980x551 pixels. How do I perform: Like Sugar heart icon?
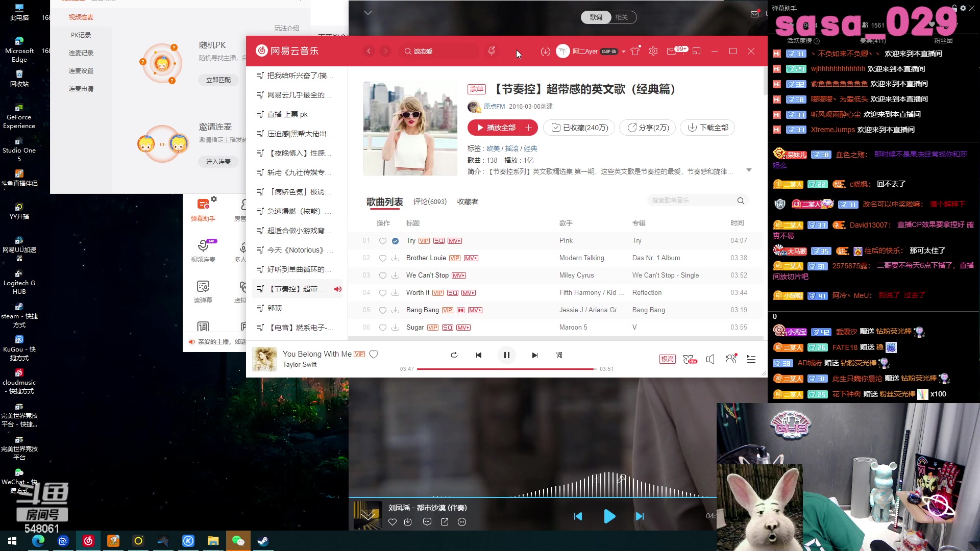(x=382, y=328)
